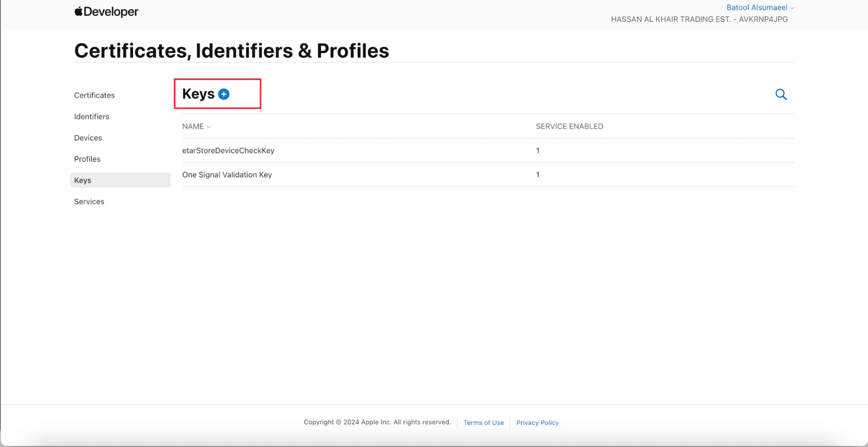Click service count in etarStoreDeviceCheckKey row
This screenshot has height=447, width=868.
[x=538, y=151]
